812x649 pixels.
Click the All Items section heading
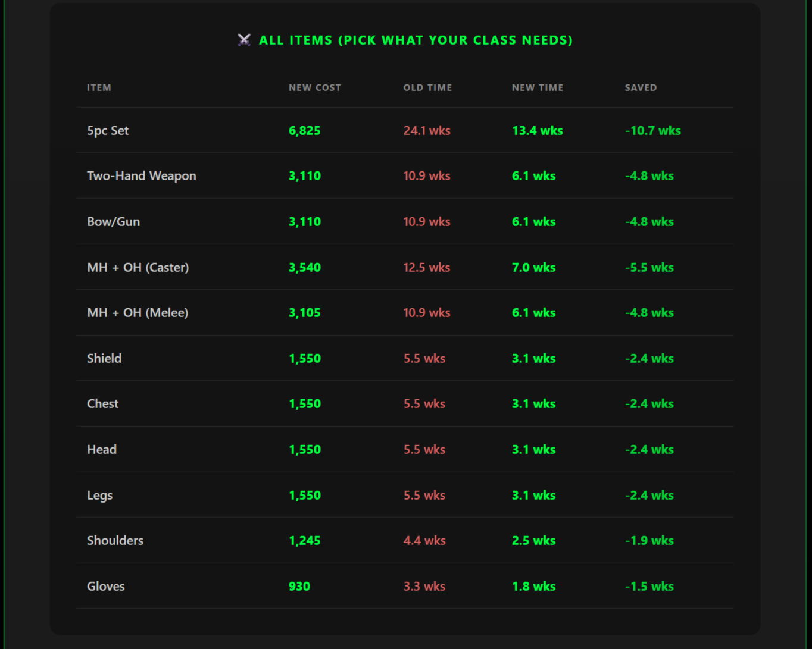(415, 40)
